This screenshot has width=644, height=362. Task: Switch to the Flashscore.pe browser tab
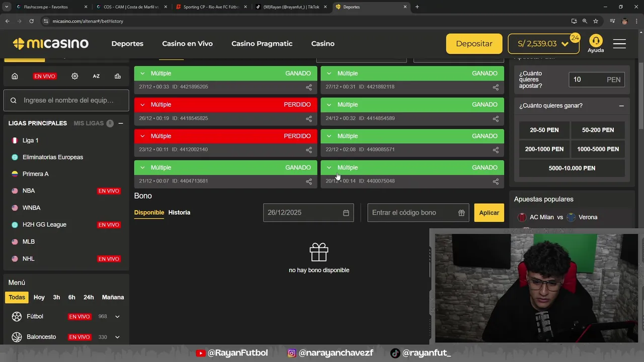[x=50, y=7]
